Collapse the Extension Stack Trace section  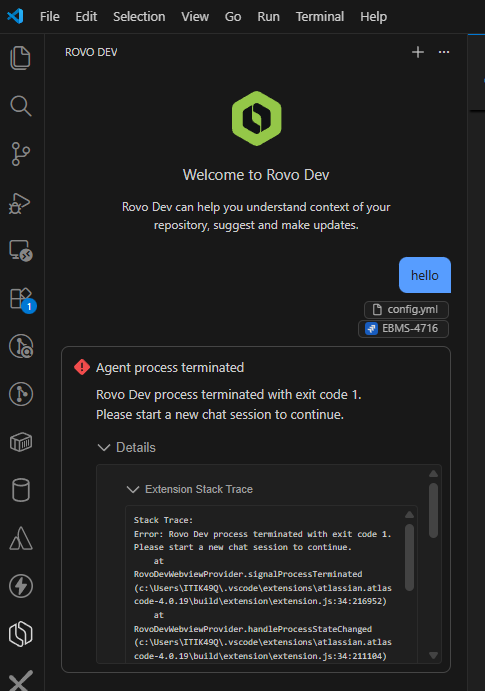[190, 489]
